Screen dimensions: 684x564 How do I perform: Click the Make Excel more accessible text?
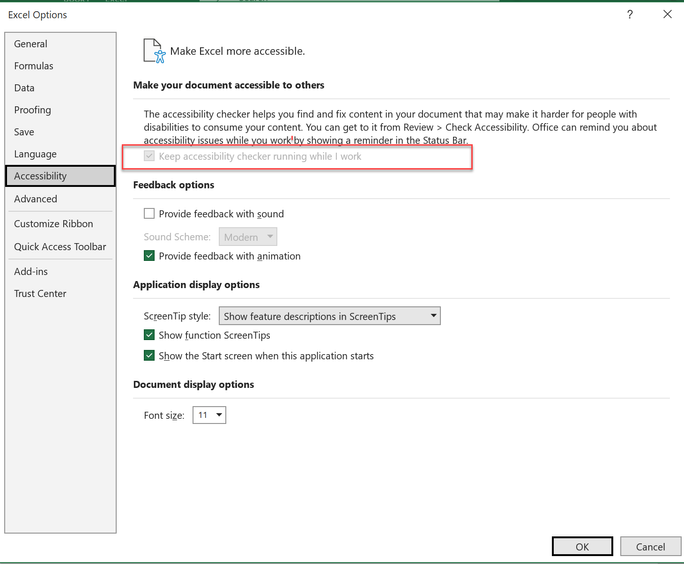click(x=237, y=51)
